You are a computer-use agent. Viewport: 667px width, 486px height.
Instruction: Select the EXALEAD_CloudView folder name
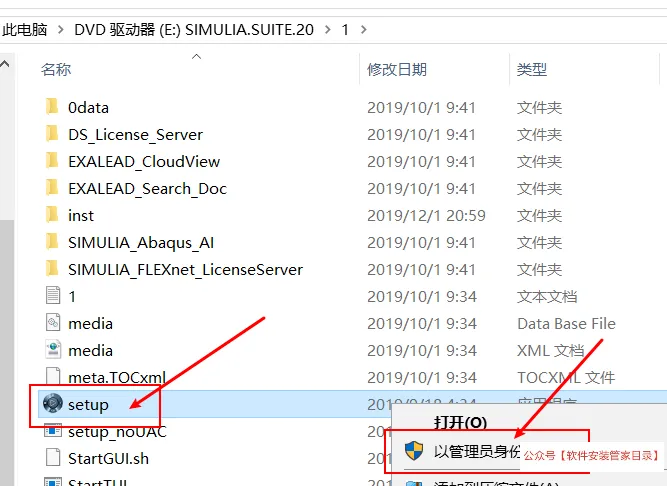point(144,162)
